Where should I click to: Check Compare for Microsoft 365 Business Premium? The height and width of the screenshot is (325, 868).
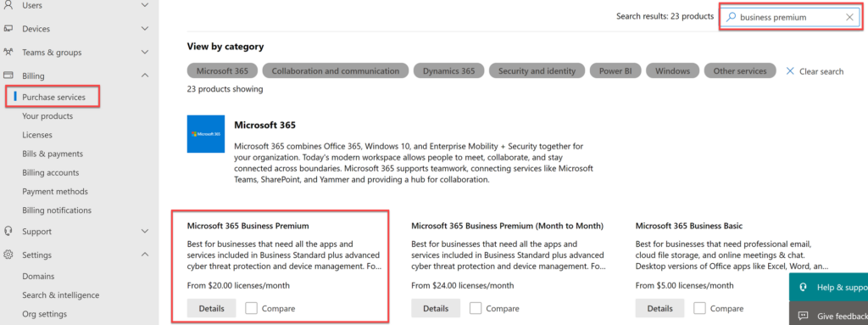(x=251, y=308)
